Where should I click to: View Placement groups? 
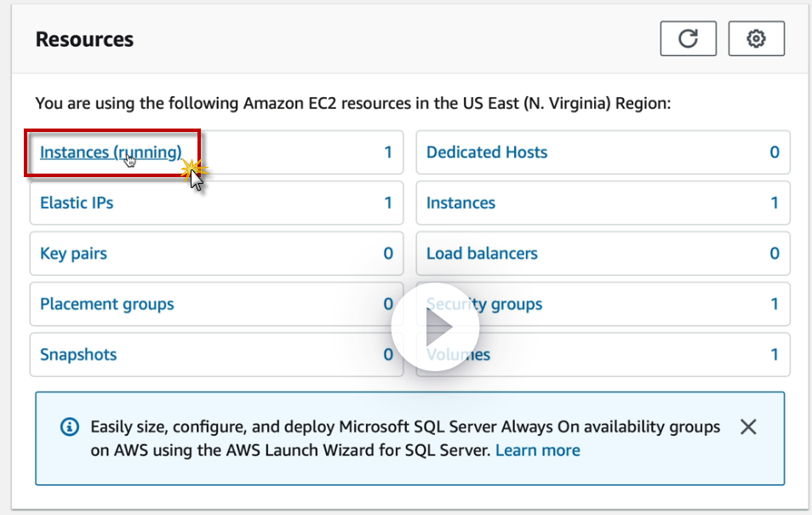pos(106,304)
